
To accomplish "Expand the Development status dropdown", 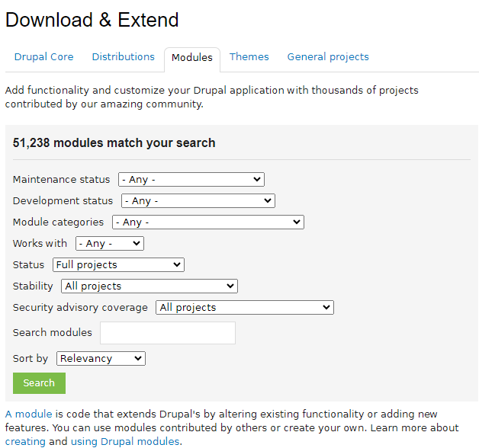I will click(198, 201).
